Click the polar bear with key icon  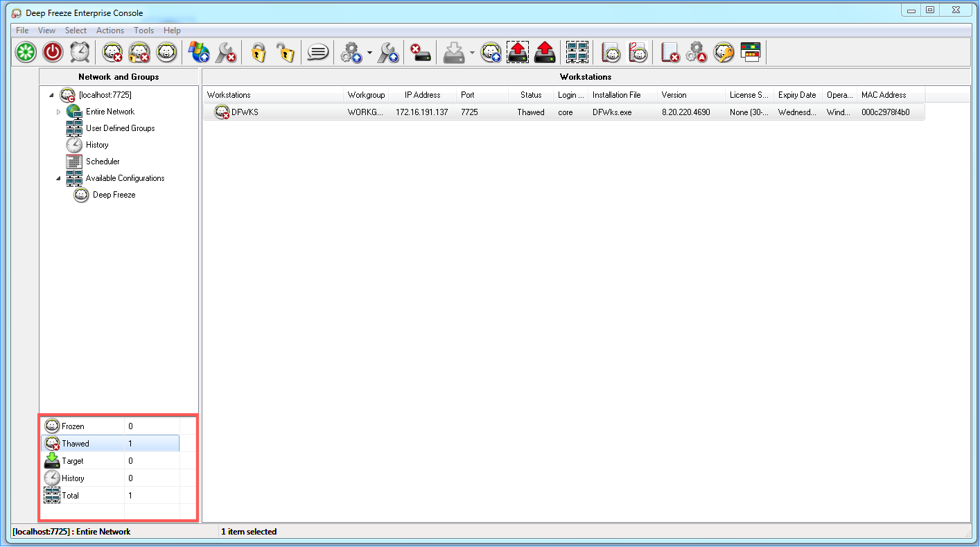tap(724, 52)
